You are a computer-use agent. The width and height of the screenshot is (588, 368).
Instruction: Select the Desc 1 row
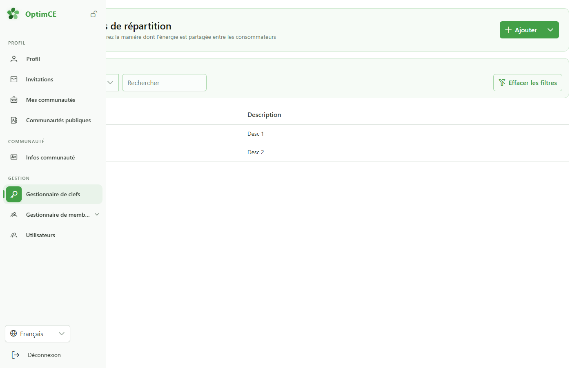337,134
